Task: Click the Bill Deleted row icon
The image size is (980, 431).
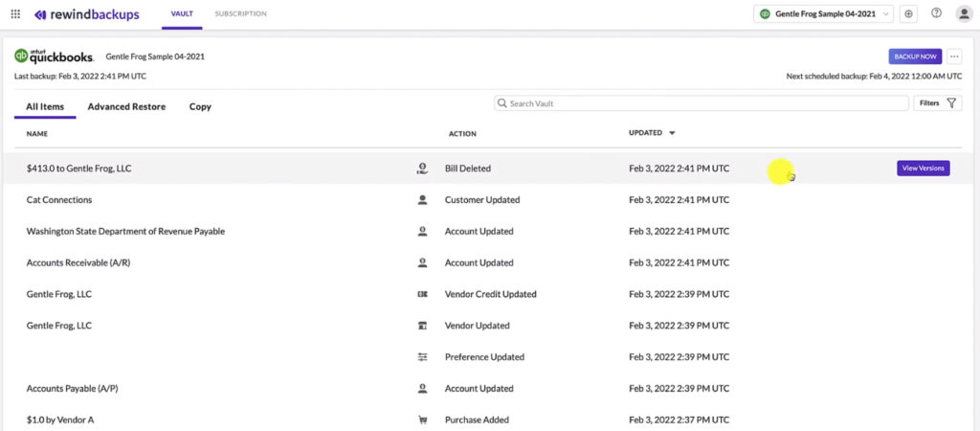Action: click(422, 169)
